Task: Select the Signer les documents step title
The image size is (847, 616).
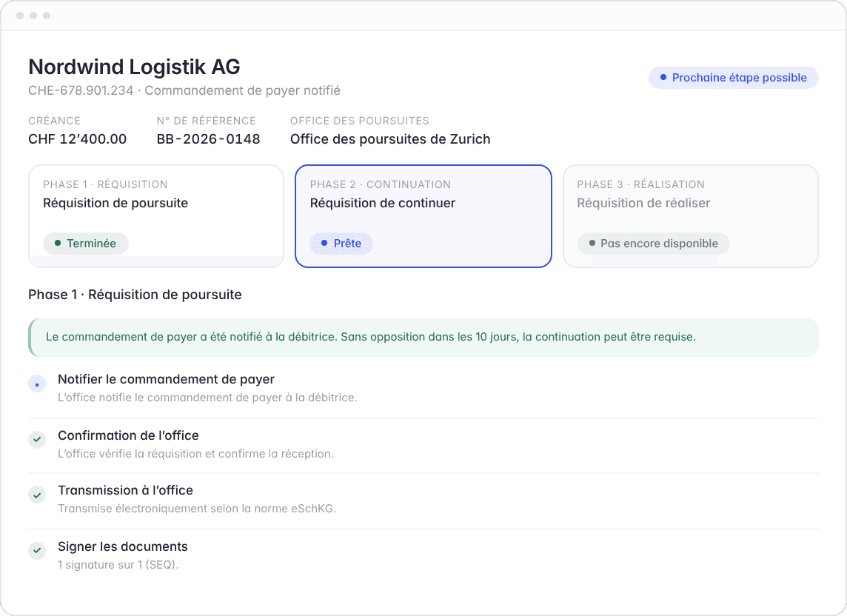Action: tap(123, 546)
